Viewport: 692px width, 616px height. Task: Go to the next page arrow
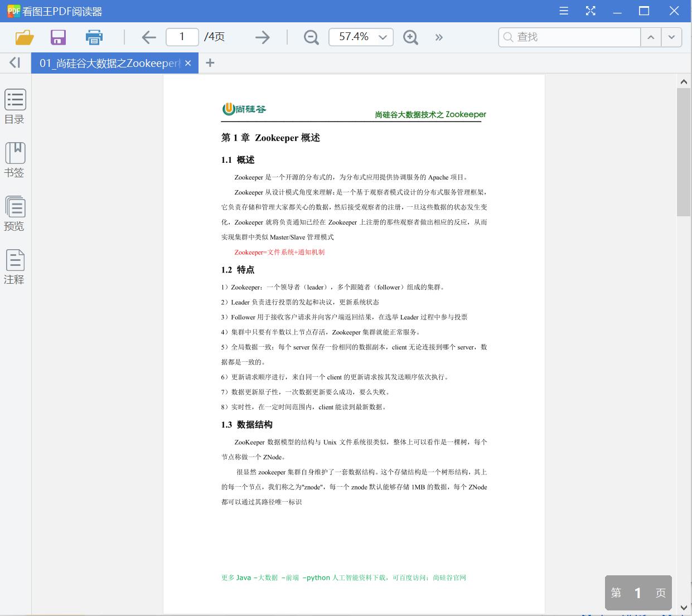tap(262, 37)
